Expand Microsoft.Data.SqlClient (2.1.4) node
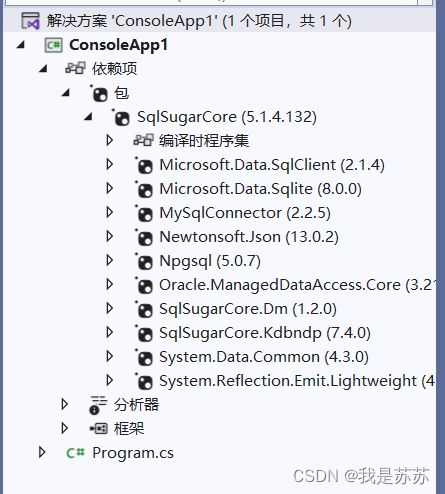 pos(109,164)
